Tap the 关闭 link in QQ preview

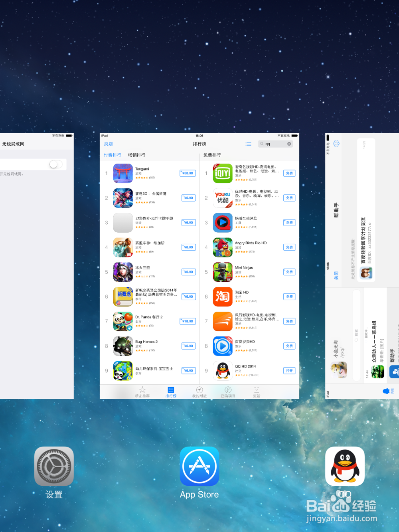click(x=336, y=275)
